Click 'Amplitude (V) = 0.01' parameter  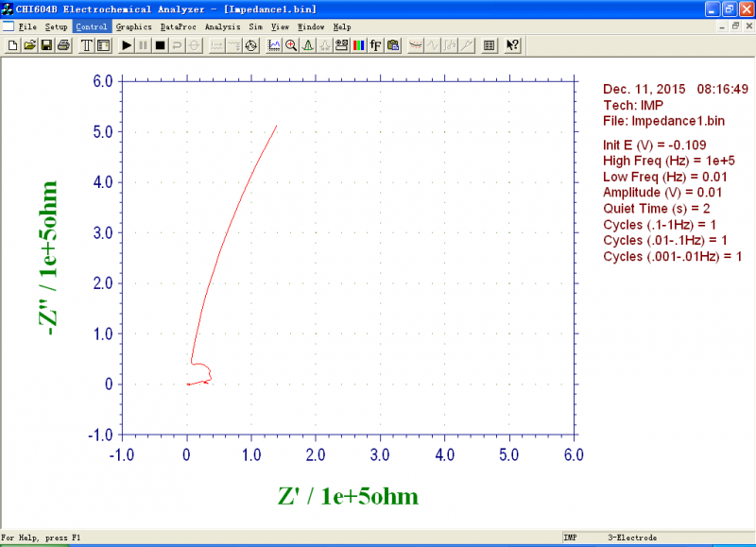point(662,193)
